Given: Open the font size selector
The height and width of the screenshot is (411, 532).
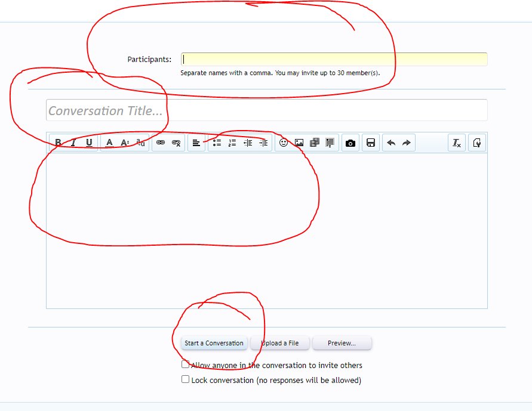Looking at the screenshot, I should pos(125,143).
